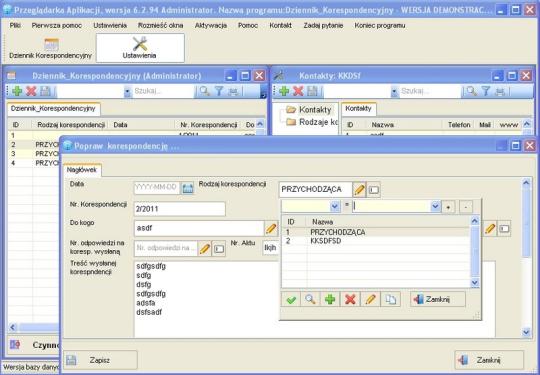
Task: Open Dziennik Korespondencyjny toolbar module
Action: tap(51, 48)
